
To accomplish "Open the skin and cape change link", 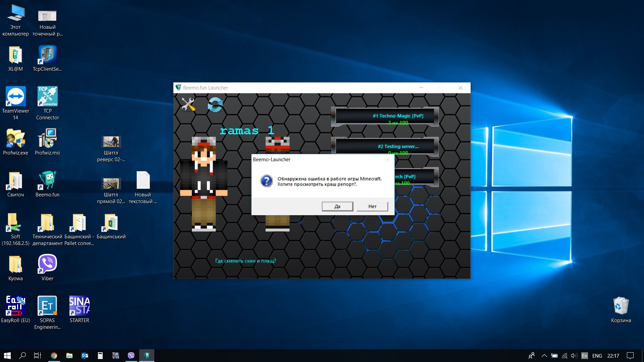I will coord(245,261).
